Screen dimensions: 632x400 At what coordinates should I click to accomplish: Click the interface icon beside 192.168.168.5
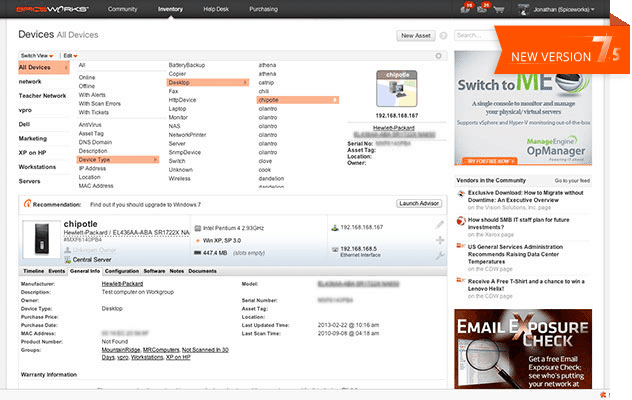pos(335,250)
